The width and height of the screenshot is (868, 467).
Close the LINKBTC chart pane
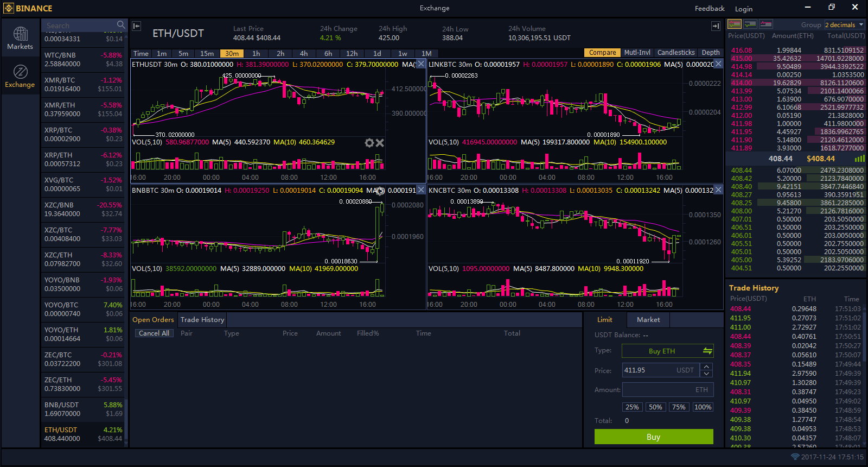[x=718, y=64]
